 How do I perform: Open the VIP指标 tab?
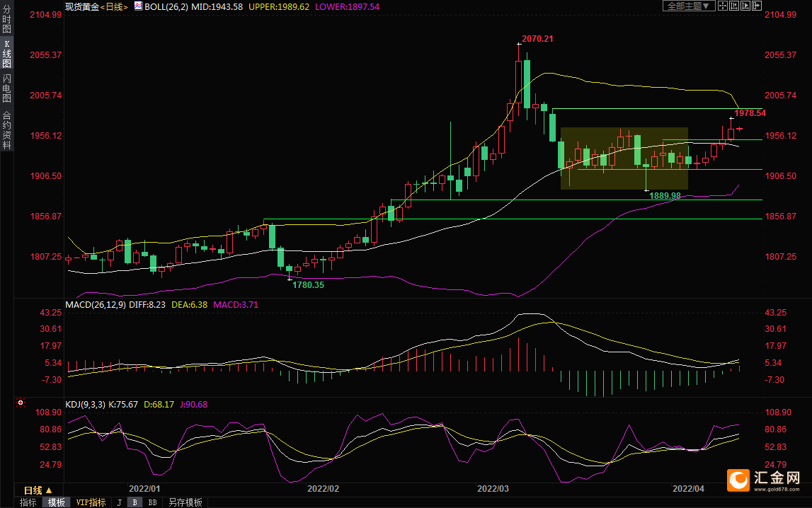[x=91, y=502]
